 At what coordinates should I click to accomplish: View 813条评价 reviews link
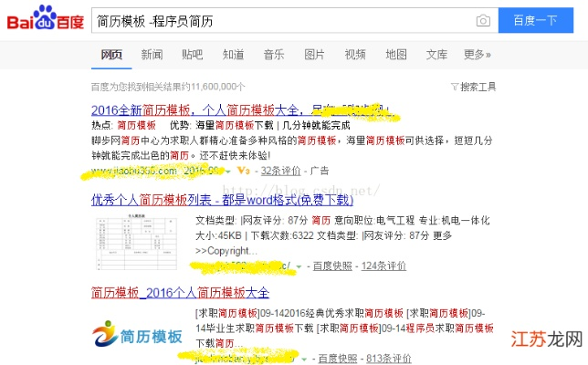389,359
